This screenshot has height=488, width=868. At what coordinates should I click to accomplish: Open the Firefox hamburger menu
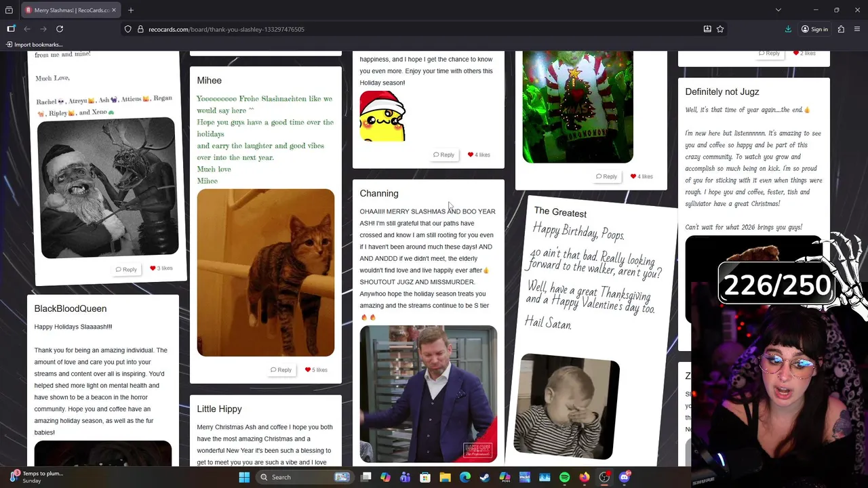pyautogui.click(x=858, y=29)
